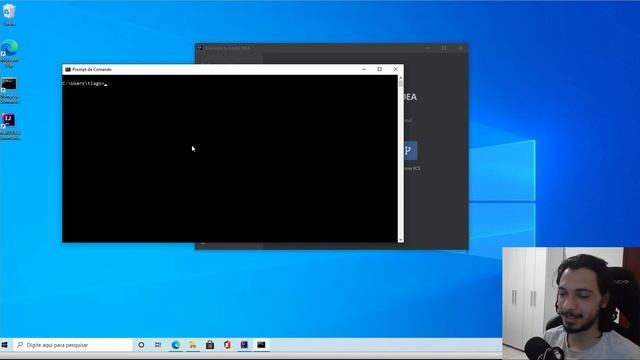Open the Microsoft Edge desktop shortcut
The height and width of the screenshot is (360, 640).
pyautogui.click(x=9, y=53)
